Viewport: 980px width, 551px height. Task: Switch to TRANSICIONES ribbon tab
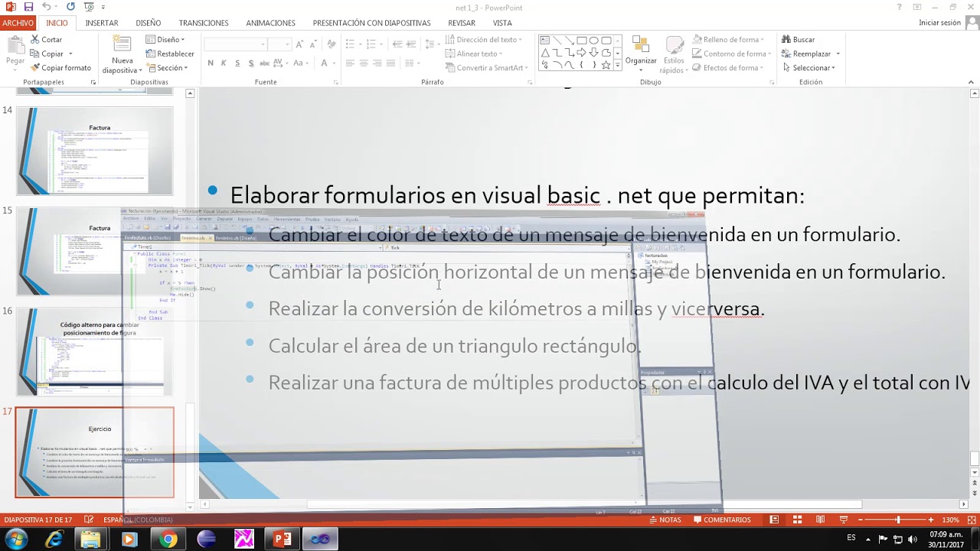pyautogui.click(x=204, y=23)
